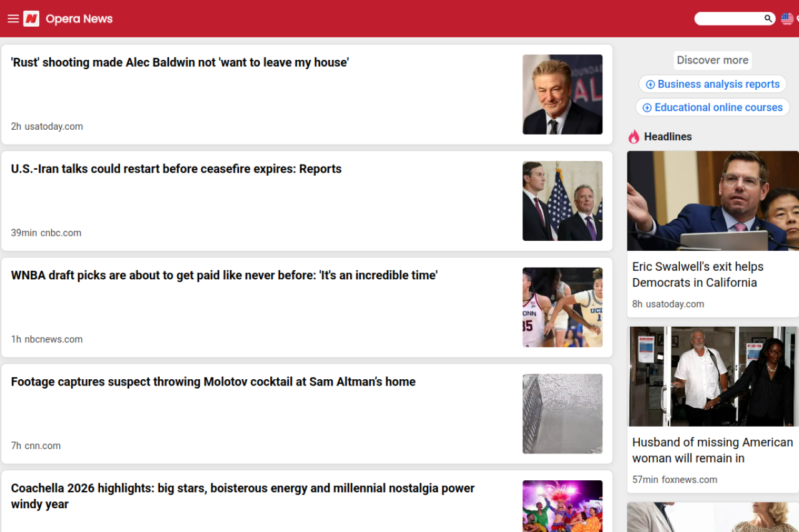Click the search magnifier icon
The image size is (799, 532).
click(x=768, y=19)
